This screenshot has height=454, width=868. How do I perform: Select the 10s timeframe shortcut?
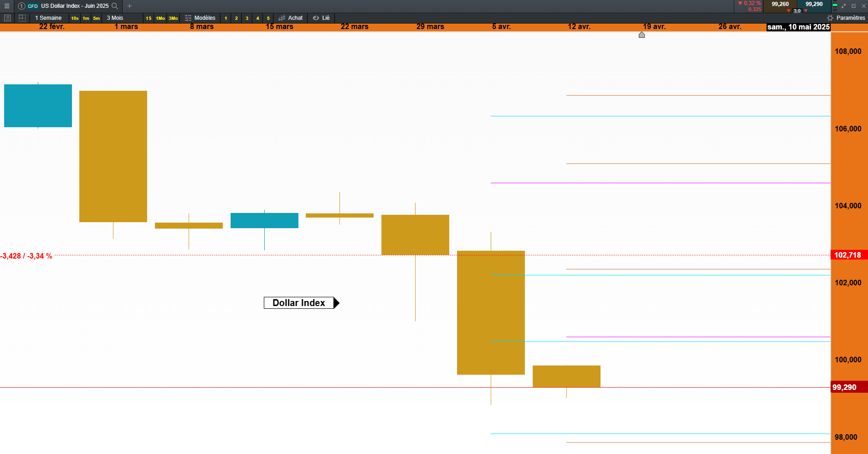point(75,18)
